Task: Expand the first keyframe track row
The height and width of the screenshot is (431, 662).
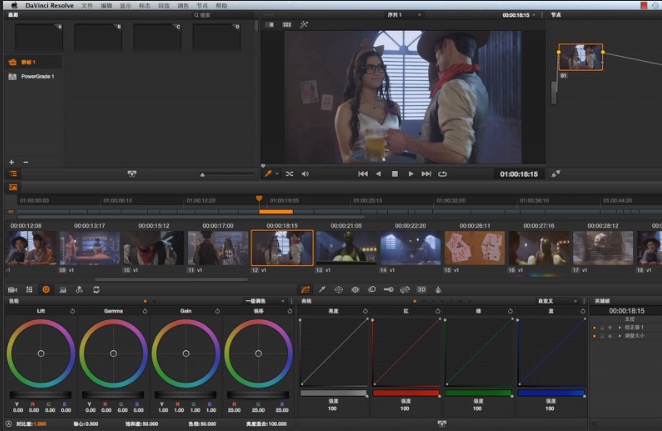Action: point(620,327)
